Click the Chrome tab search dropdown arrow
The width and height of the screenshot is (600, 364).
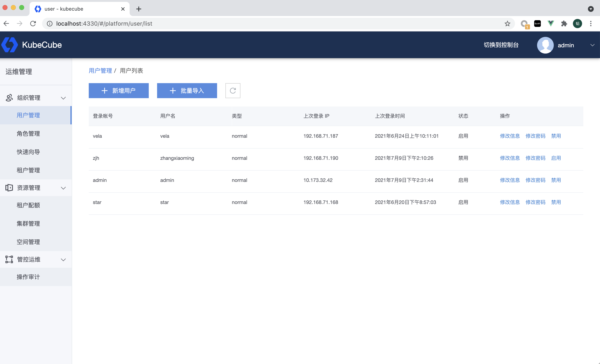pos(591,9)
